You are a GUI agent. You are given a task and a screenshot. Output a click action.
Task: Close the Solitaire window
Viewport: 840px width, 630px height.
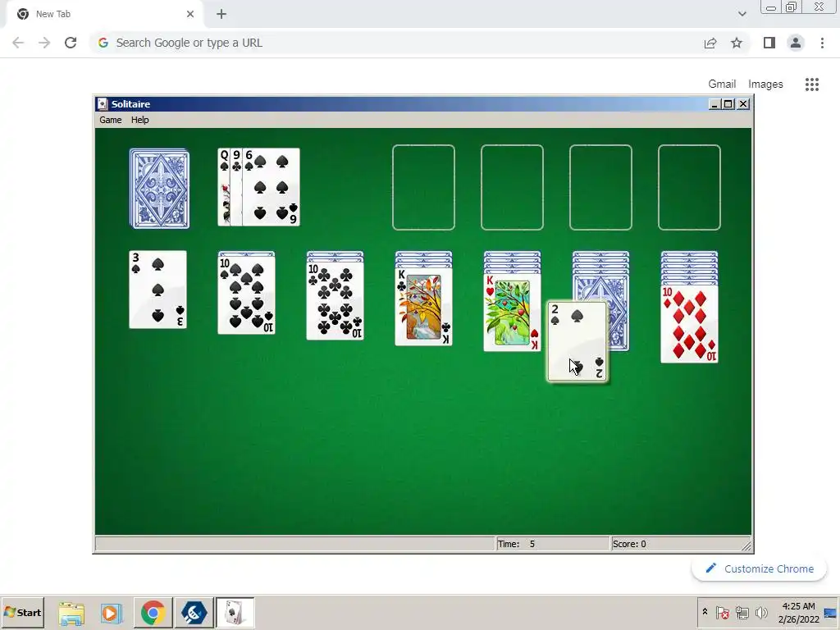click(x=743, y=104)
